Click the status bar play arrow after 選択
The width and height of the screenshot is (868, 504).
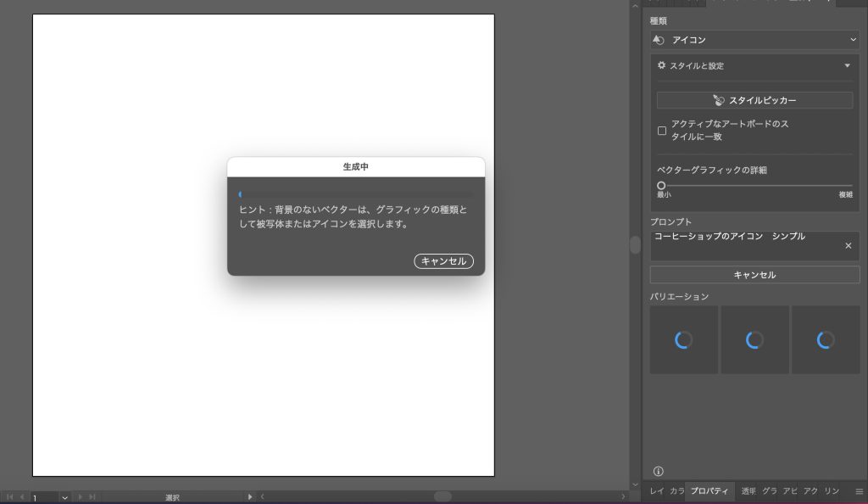tap(249, 497)
